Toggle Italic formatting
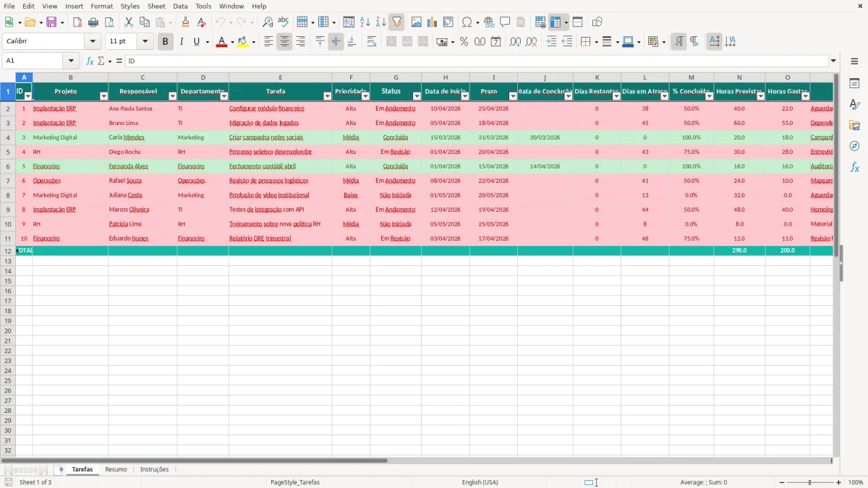 point(181,42)
